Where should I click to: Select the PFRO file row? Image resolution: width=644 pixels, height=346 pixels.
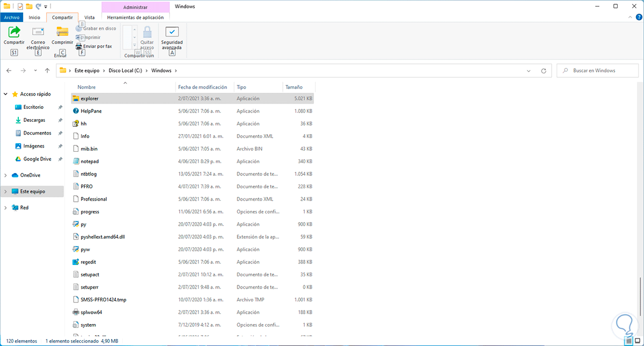tap(193, 186)
